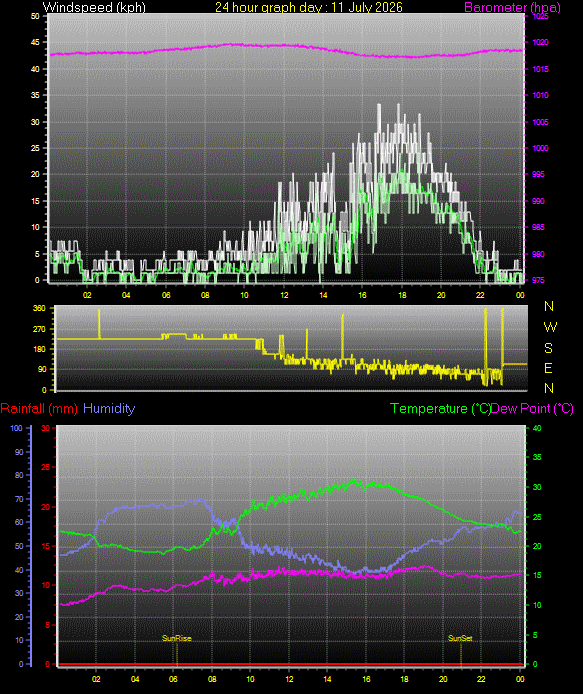Click the 45 windspeed scale value

click(35, 42)
